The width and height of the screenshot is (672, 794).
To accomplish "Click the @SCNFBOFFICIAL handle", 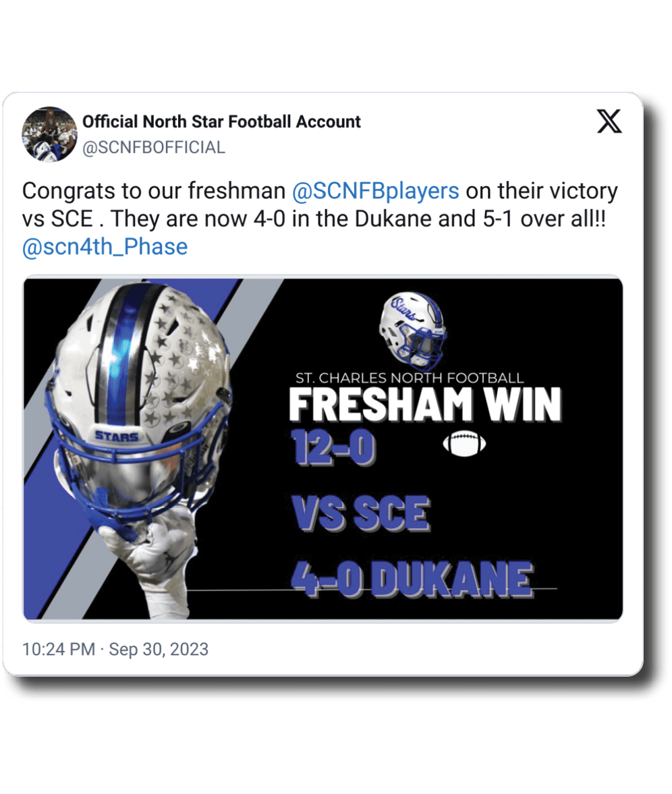I will click(x=154, y=148).
